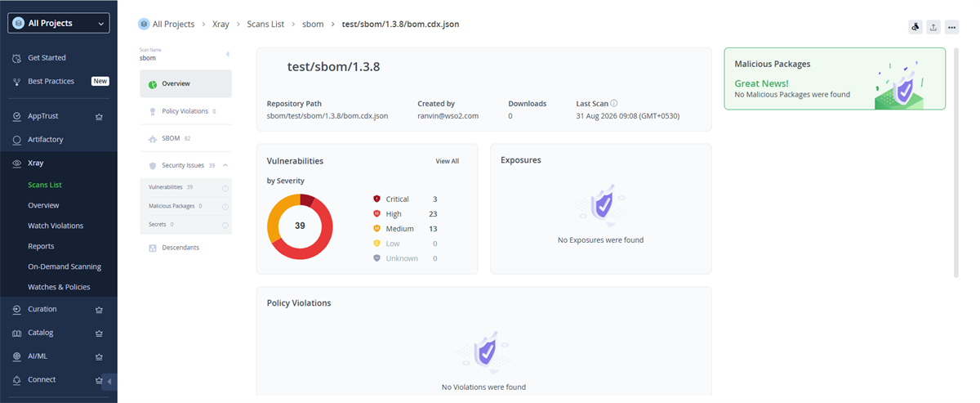Screen dimensions: 980x403
Task: Collapse the scan panel with arrow
Action: coord(227,55)
